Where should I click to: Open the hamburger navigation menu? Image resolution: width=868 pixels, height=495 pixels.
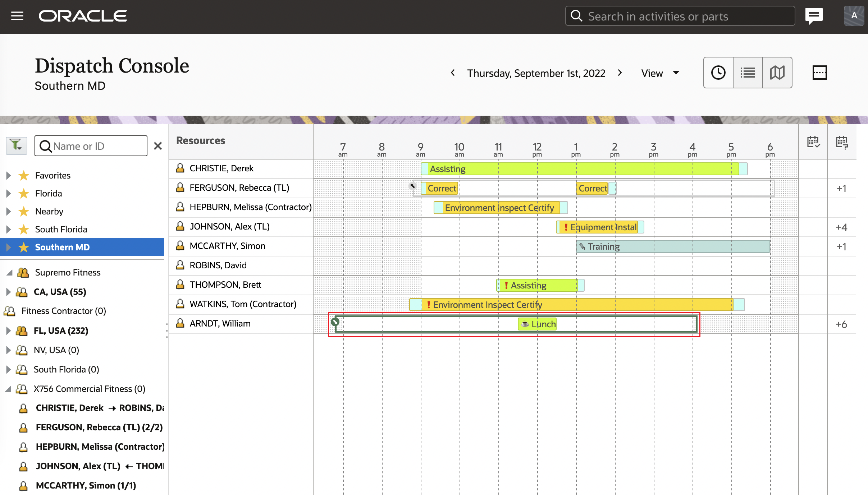click(17, 16)
